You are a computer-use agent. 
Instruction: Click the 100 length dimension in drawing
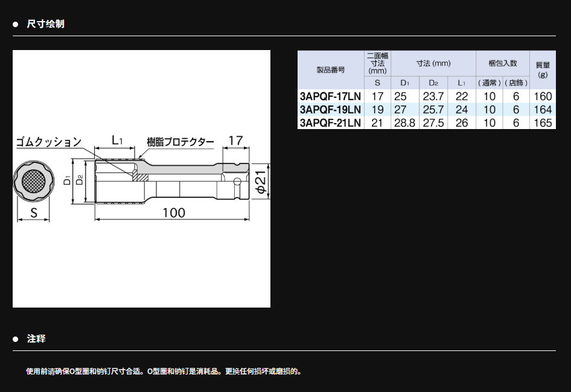point(173,212)
